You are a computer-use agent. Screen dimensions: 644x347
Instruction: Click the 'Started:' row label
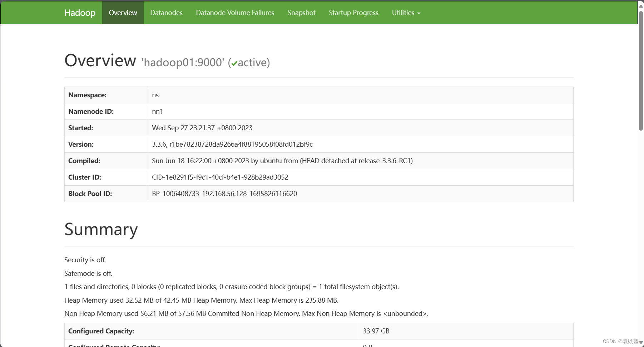pyautogui.click(x=80, y=128)
